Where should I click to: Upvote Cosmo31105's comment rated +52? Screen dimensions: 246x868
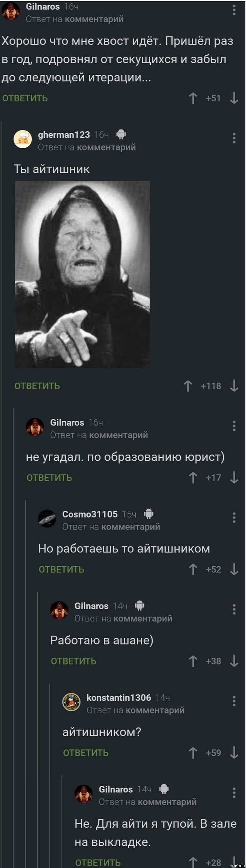click(193, 569)
